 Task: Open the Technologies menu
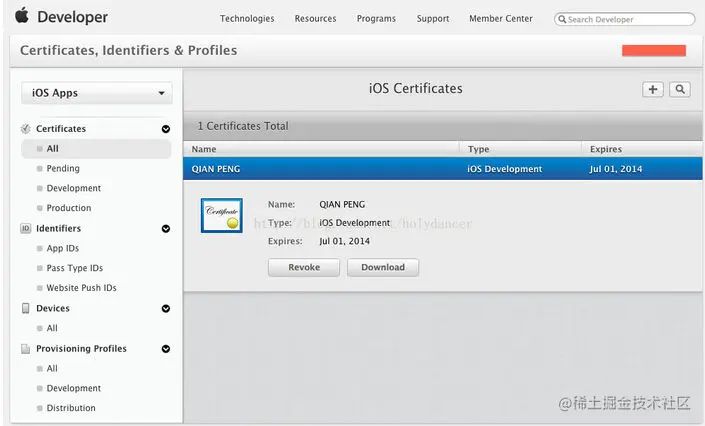point(247,18)
